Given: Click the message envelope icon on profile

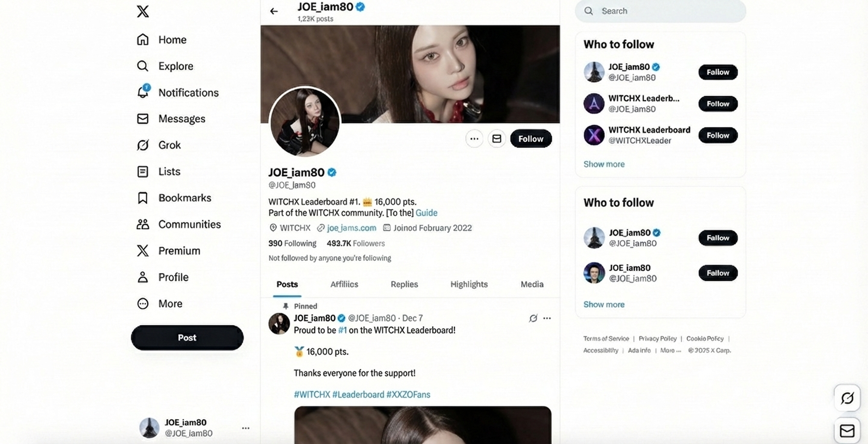Looking at the screenshot, I should coord(497,139).
